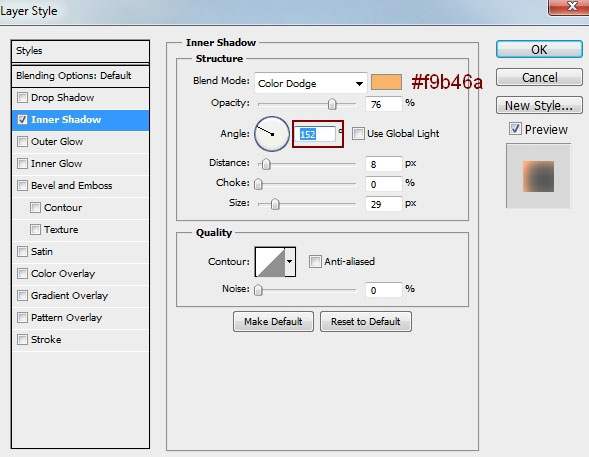Open the contour picker dropdown arrow
This screenshot has height=457, width=589.
[x=290, y=262]
